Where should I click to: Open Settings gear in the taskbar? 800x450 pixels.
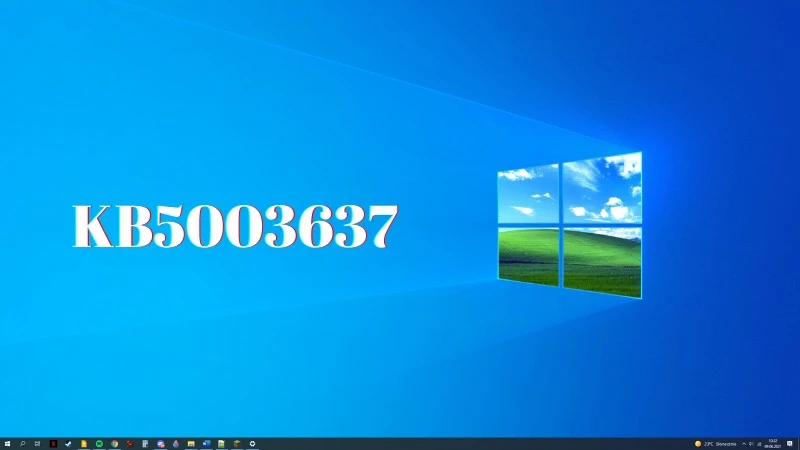[252, 444]
